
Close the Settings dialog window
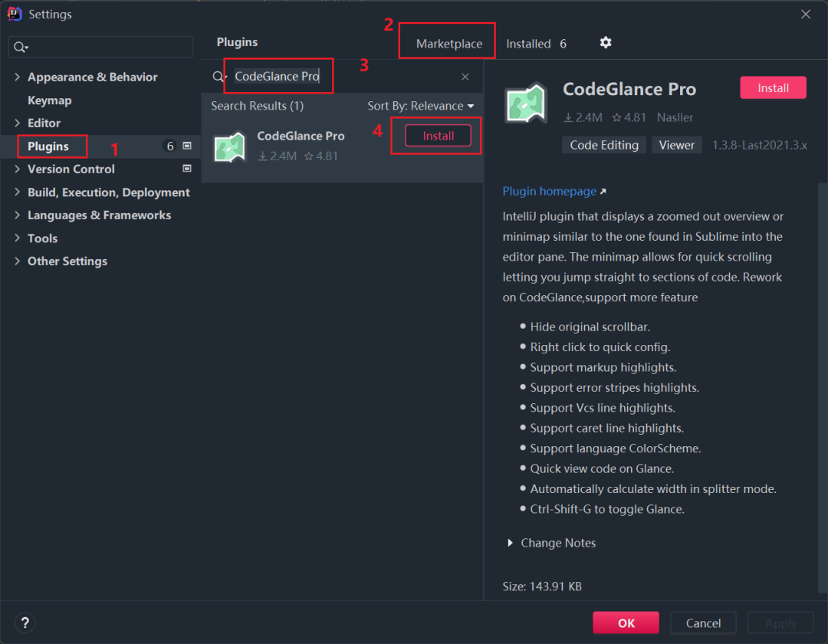coord(806,15)
